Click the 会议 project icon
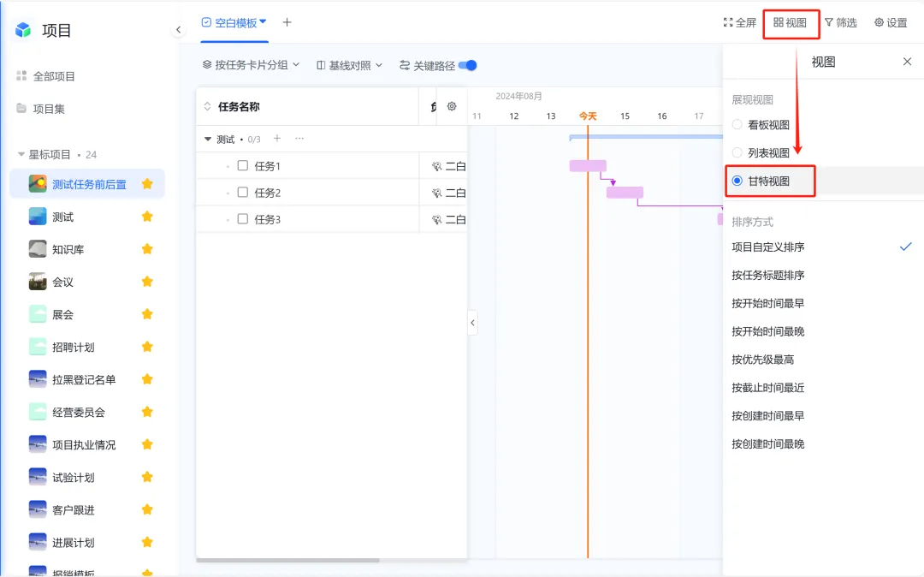The height and width of the screenshot is (577, 924). point(38,282)
